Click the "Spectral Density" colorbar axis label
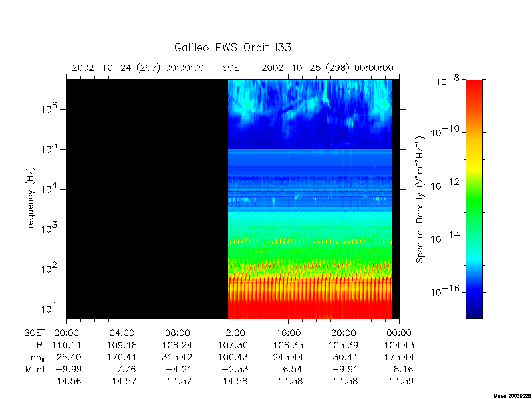Screen dimensions: 532x399 [x=420, y=199]
